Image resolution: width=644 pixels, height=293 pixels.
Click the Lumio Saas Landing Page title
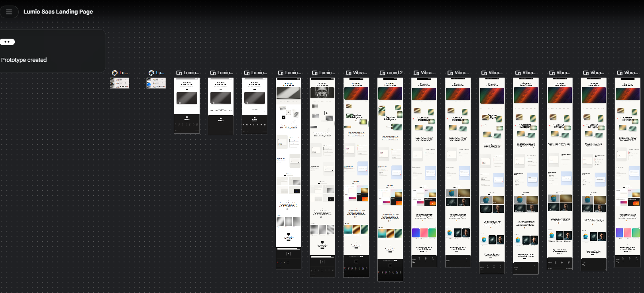58,12
